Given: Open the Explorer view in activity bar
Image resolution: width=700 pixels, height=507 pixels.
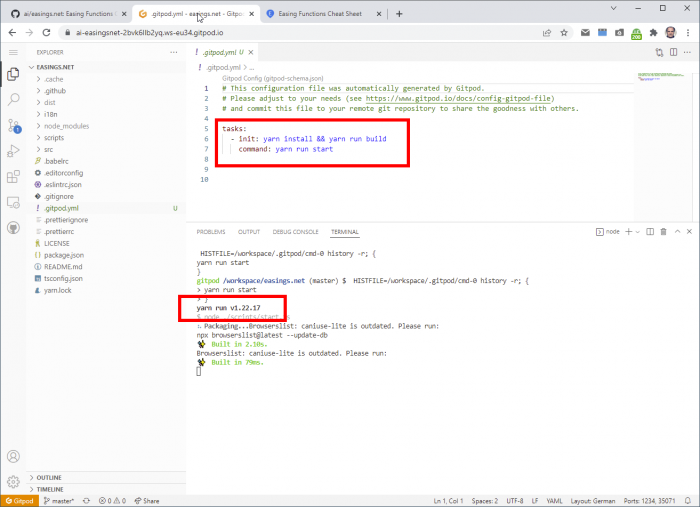Looking at the screenshot, I should click(13, 74).
